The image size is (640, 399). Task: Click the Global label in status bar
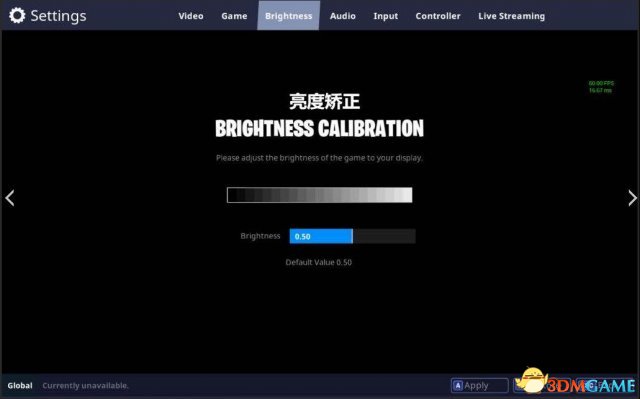click(x=20, y=386)
